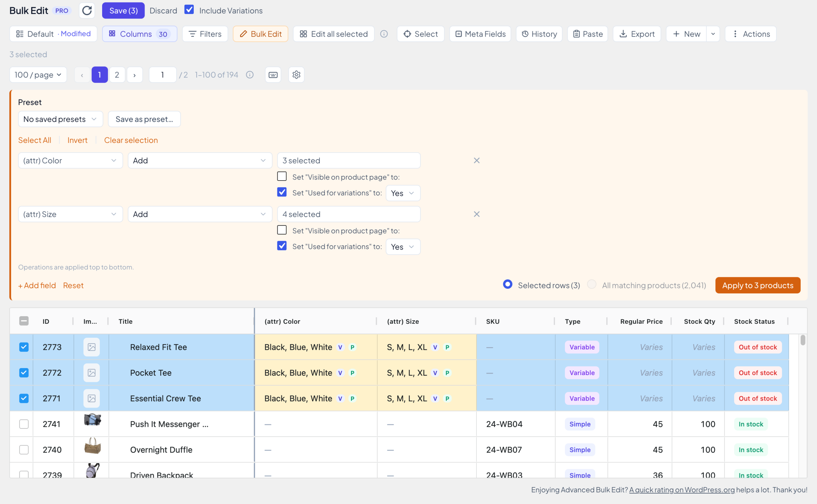Open Columns panel
The height and width of the screenshot is (504, 817).
140,34
